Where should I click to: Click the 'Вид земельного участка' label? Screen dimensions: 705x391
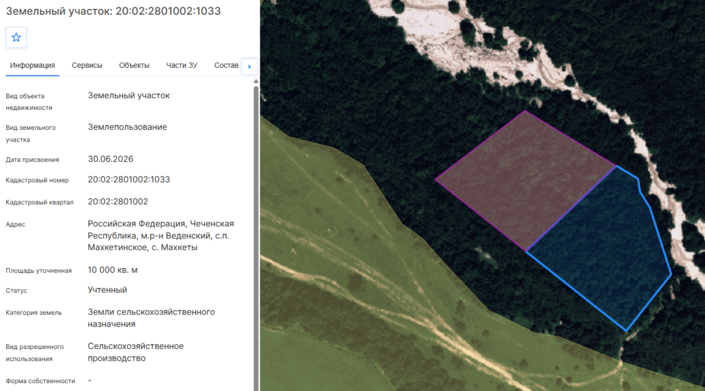pyautogui.click(x=31, y=133)
